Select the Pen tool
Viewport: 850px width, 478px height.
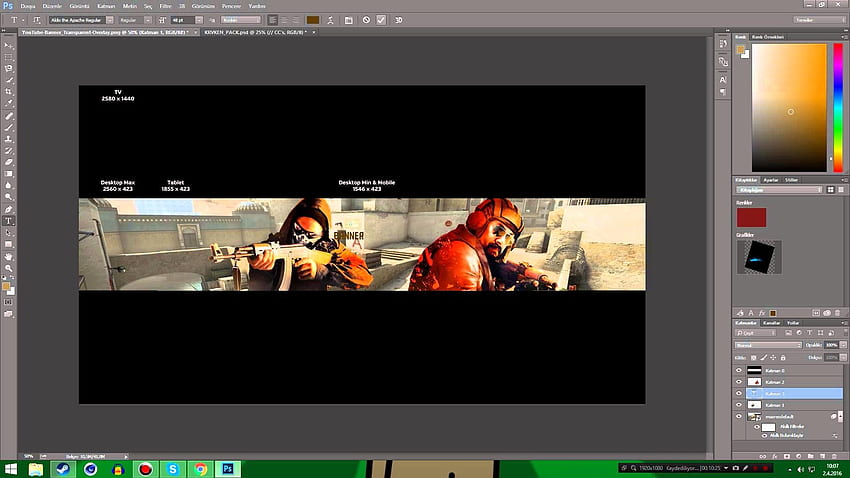pos(9,209)
